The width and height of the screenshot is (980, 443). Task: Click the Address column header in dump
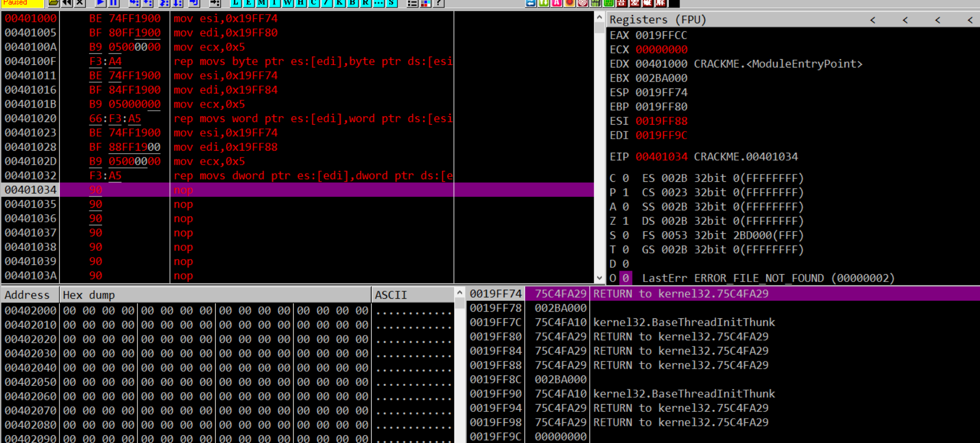[x=30, y=295]
